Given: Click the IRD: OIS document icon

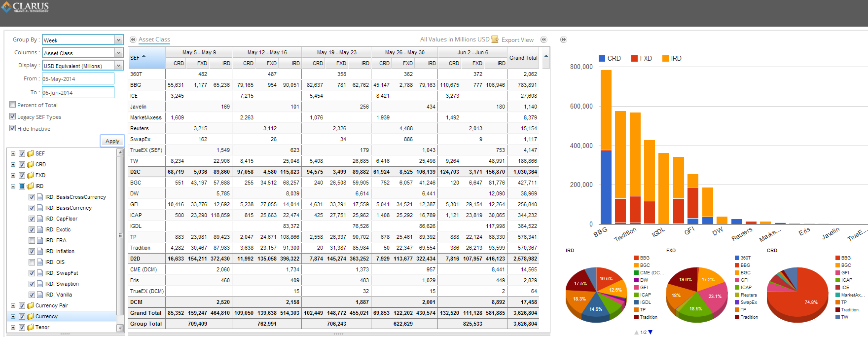Looking at the screenshot, I should 40,262.
